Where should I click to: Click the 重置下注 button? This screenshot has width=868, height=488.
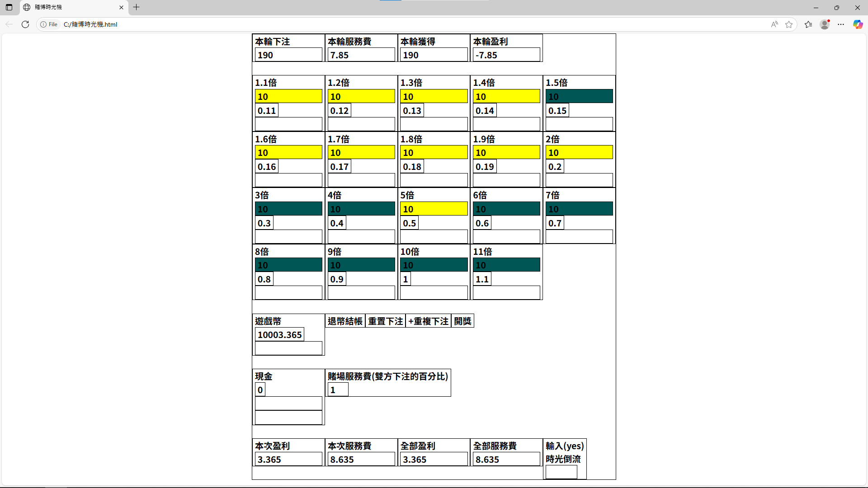coord(385,321)
